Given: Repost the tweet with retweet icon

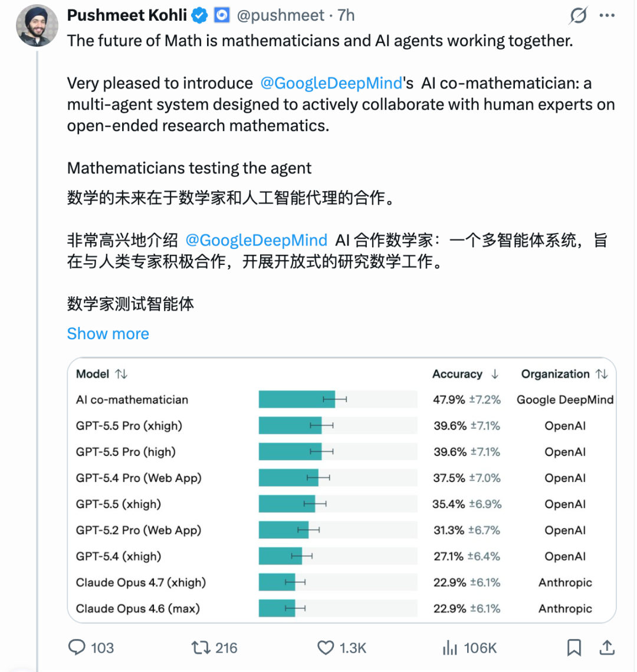Looking at the screenshot, I should coord(201,647).
